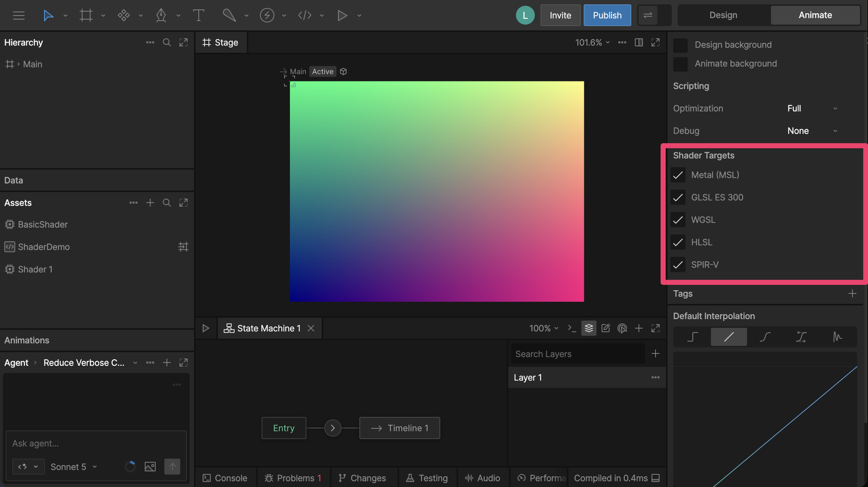This screenshot has height=487, width=868.
Task: Expand the Main artboard in Hierarchy
Action: point(18,64)
